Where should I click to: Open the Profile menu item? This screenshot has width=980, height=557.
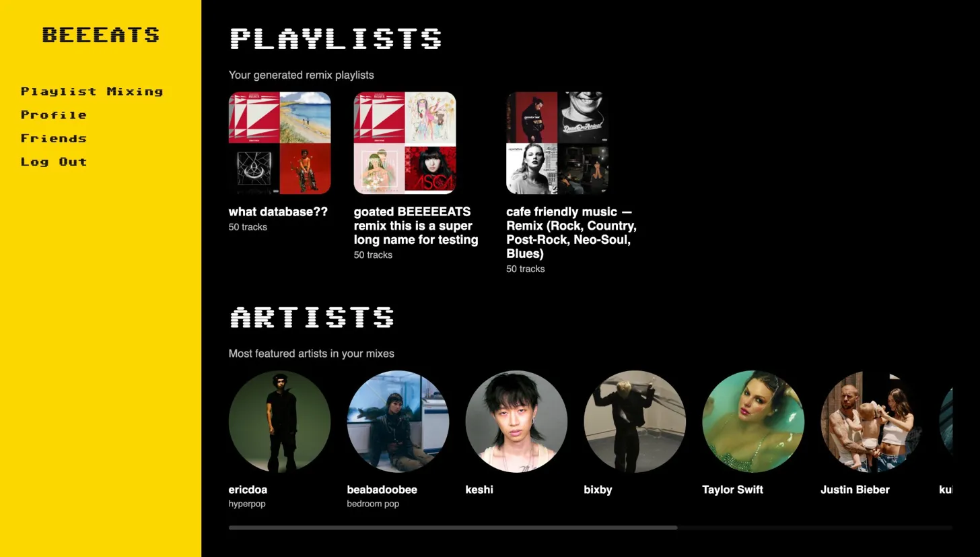tap(53, 115)
